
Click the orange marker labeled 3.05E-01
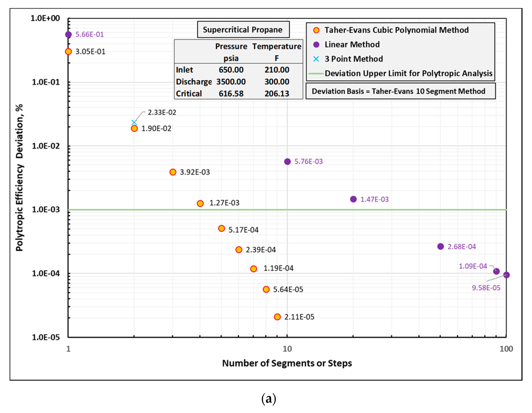(x=68, y=51)
